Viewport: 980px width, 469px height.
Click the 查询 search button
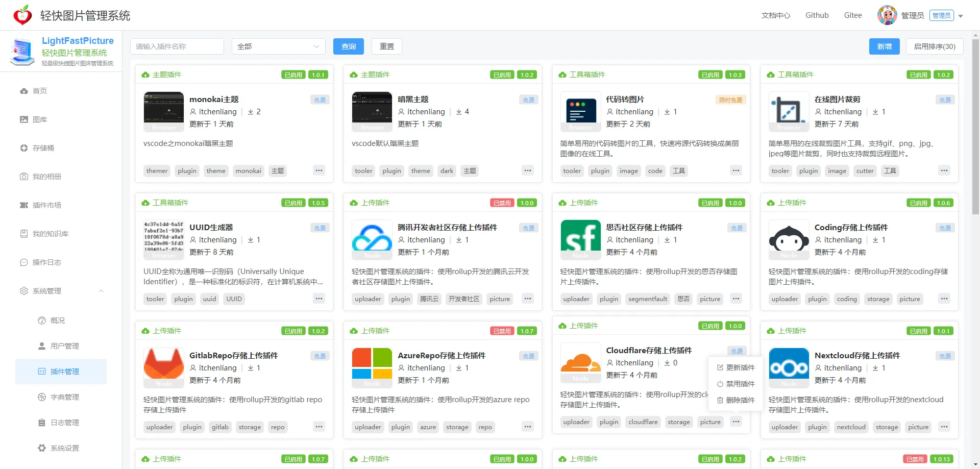[x=349, y=46]
